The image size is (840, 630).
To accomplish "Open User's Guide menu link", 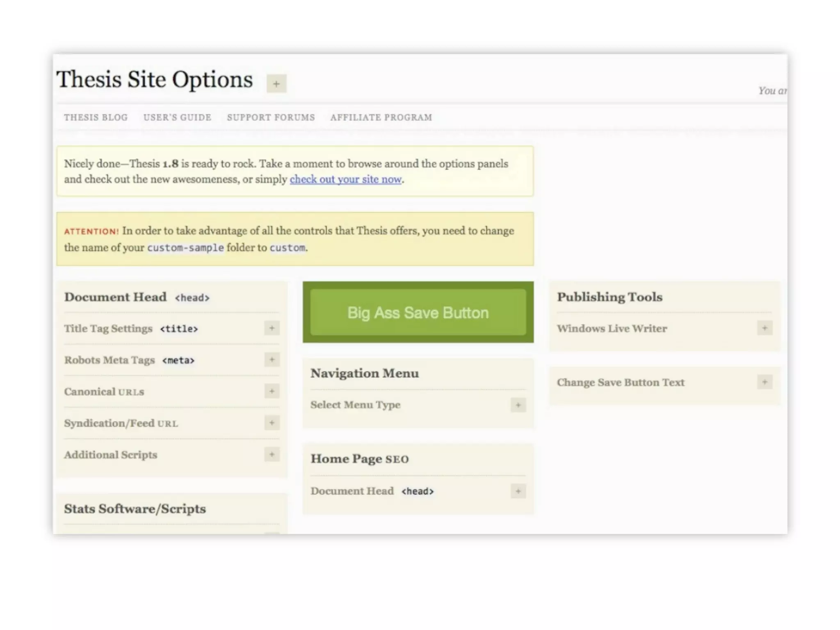I will coord(177,118).
